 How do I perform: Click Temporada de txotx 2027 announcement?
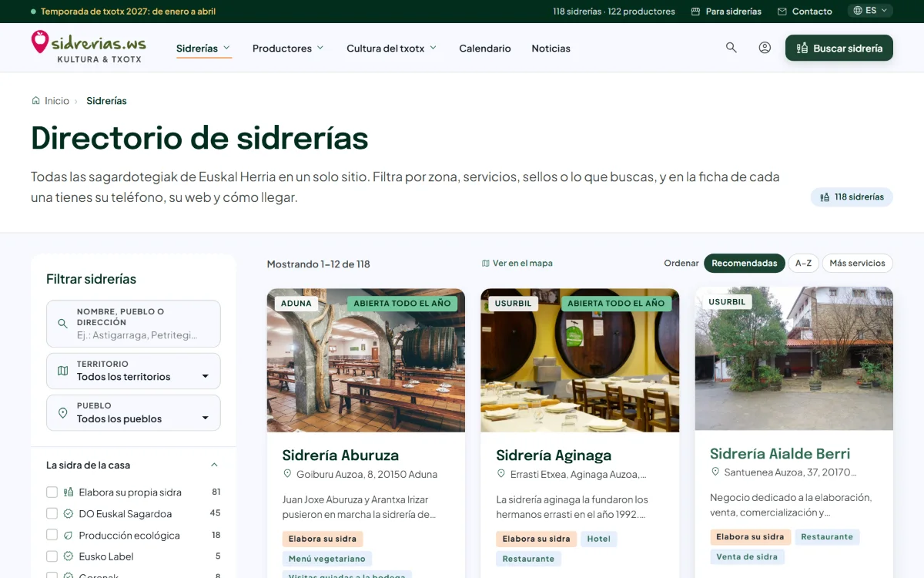click(x=123, y=12)
